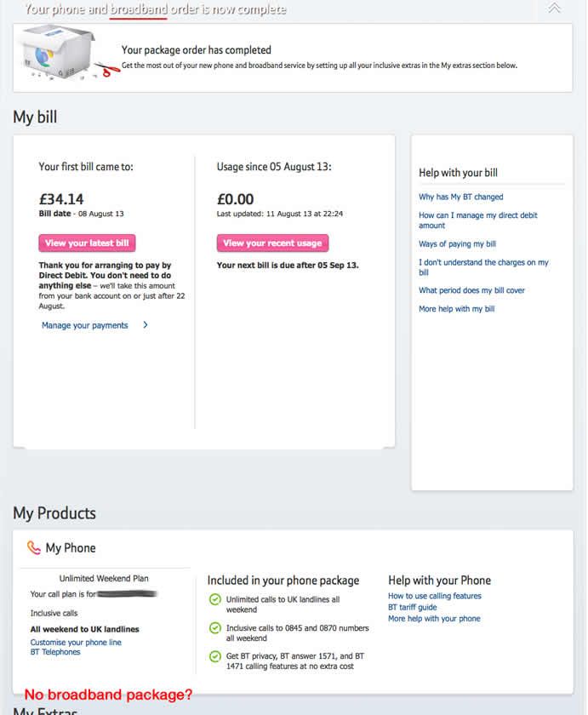Collapse the order banner with the double chevron
Screen dimensions: 588x715
pos(554,8)
